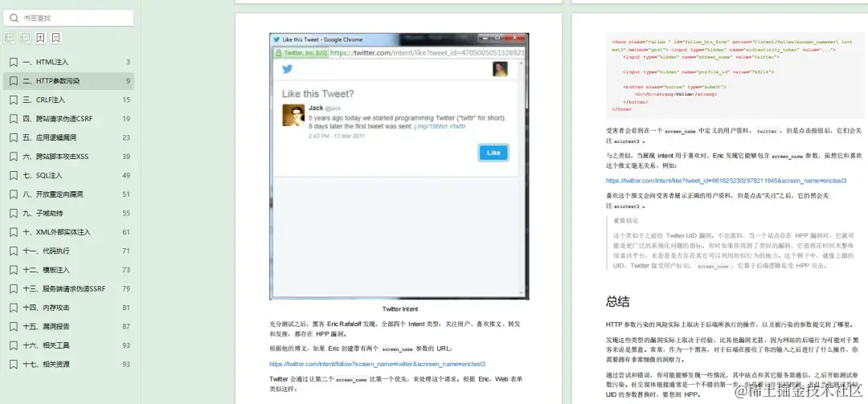Click the 重要结论 quote heading

[x=625, y=220]
